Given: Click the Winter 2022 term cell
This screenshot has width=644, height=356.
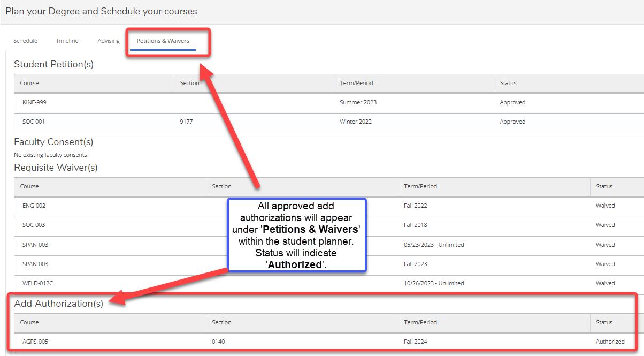Looking at the screenshot, I should [x=356, y=122].
